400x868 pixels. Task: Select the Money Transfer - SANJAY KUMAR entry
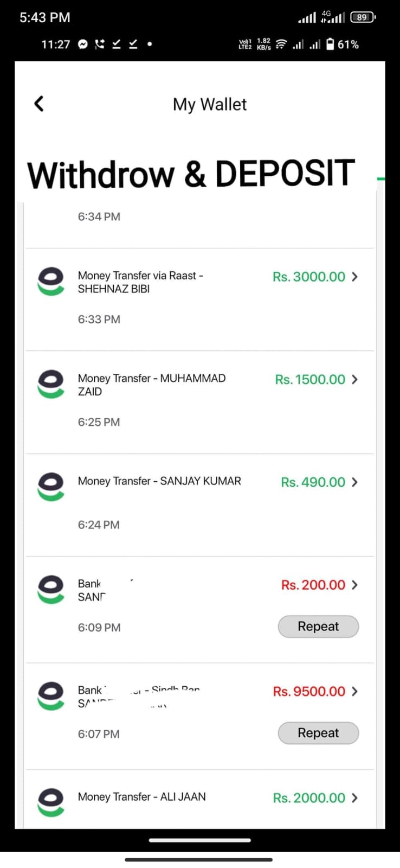coord(159,481)
